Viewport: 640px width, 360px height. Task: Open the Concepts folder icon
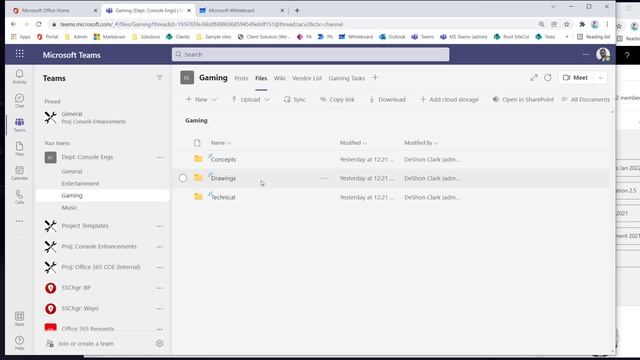pyautogui.click(x=198, y=159)
